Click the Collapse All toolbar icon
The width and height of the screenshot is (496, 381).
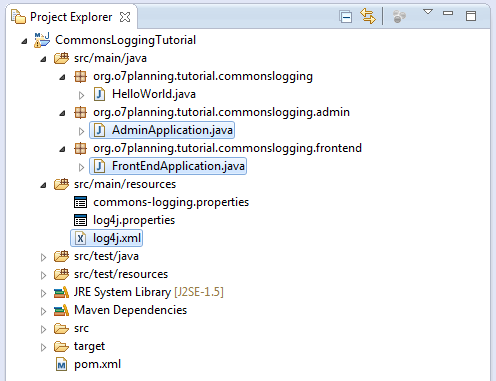tap(346, 16)
